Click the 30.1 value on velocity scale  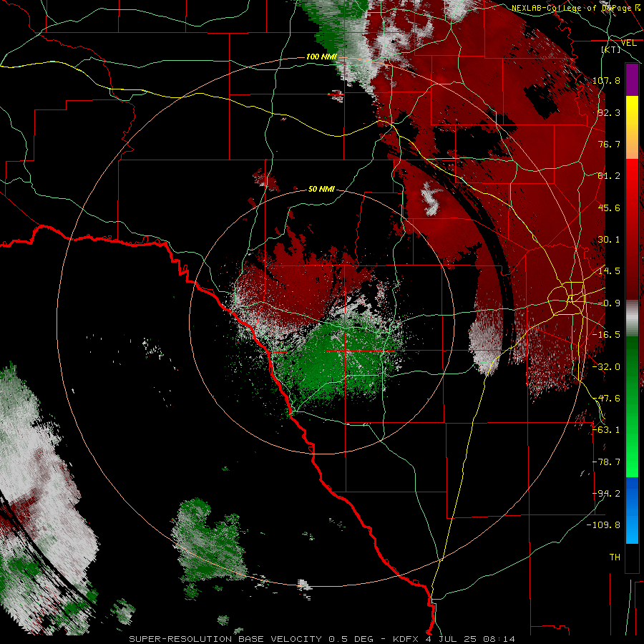[x=609, y=240]
